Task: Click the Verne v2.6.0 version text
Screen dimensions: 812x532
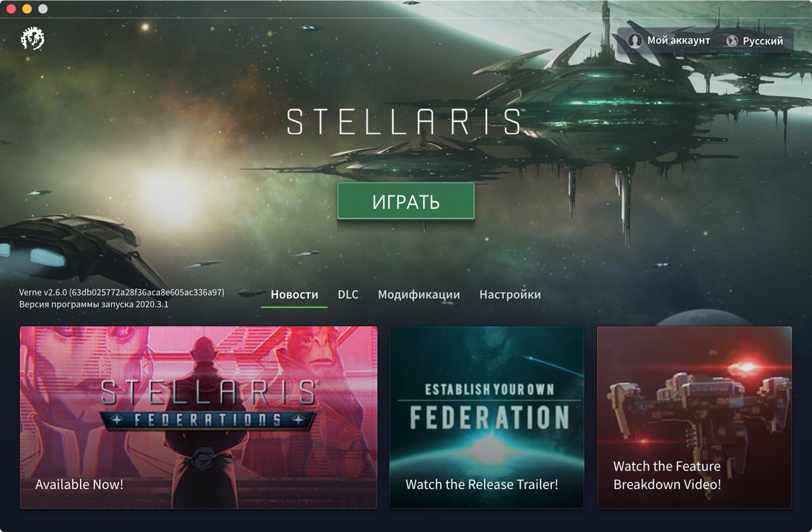Action: [x=121, y=293]
